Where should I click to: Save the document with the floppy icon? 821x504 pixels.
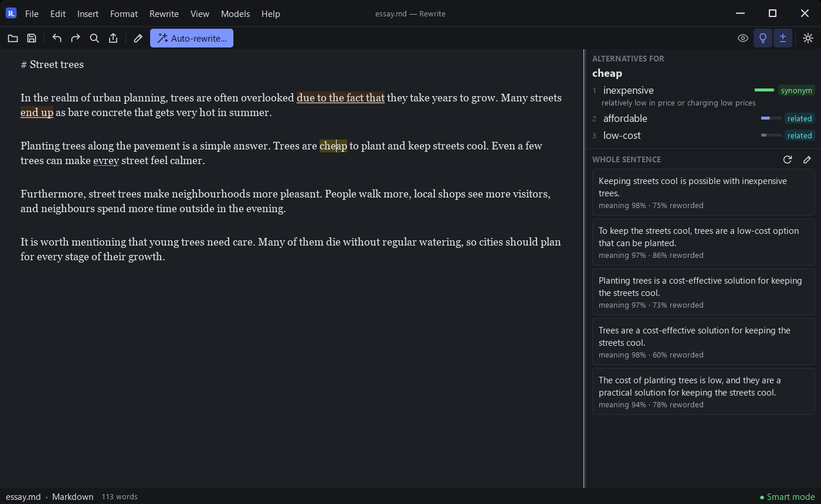(32, 39)
